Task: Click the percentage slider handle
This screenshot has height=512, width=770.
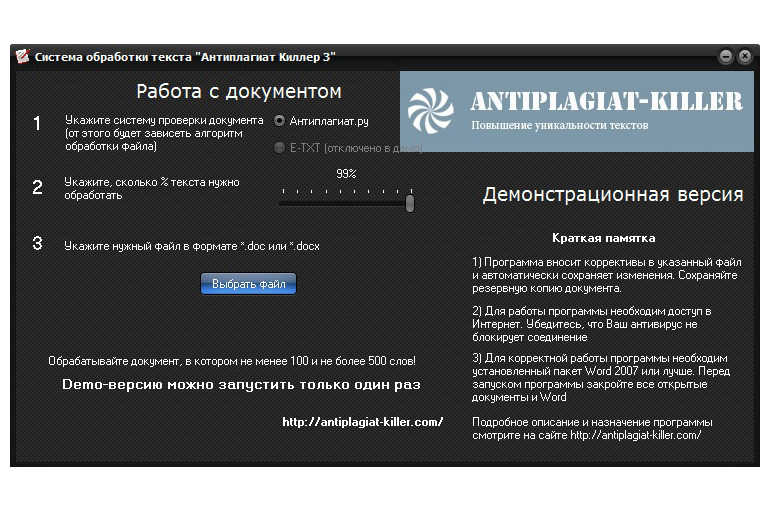Action: click(x=410, y=203)
